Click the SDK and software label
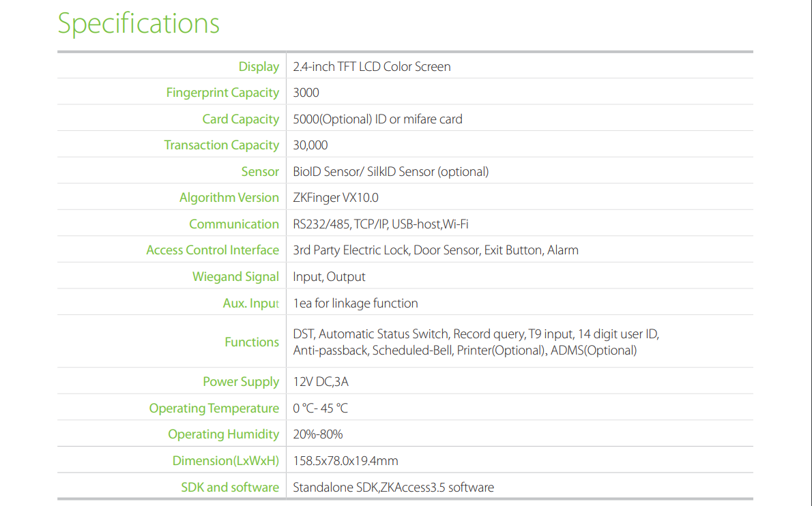Viewport: 812px width, 506px height. point(229,488)
